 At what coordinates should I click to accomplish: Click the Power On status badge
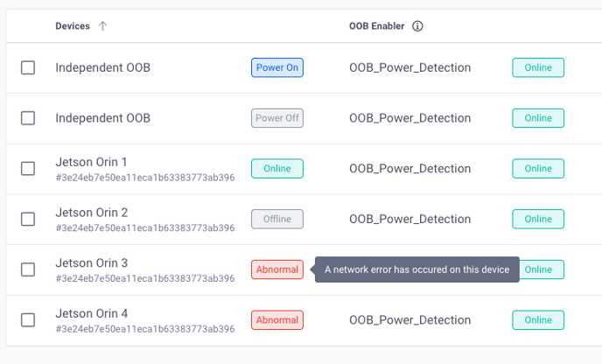coord(276,67)
